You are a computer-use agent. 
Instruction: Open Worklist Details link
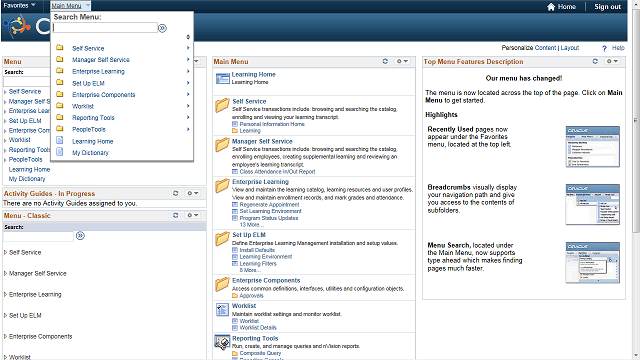[258, 328]
